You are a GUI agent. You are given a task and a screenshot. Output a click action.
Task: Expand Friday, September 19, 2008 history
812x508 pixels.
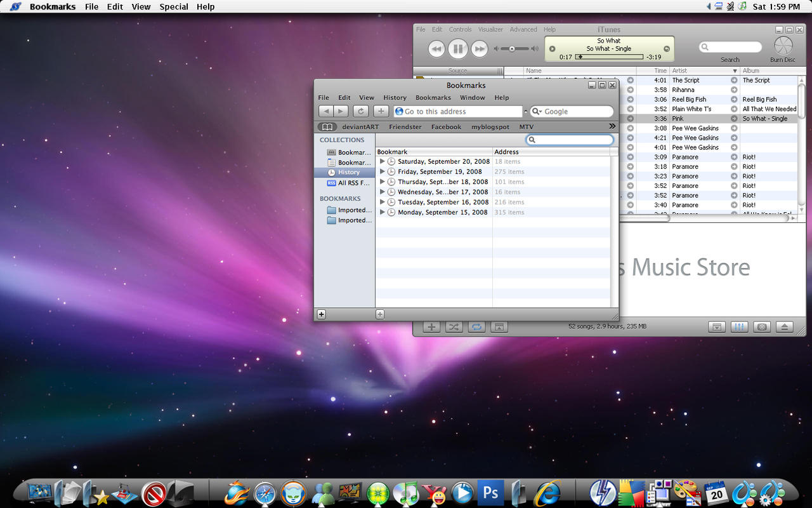[x=383, y=171]
